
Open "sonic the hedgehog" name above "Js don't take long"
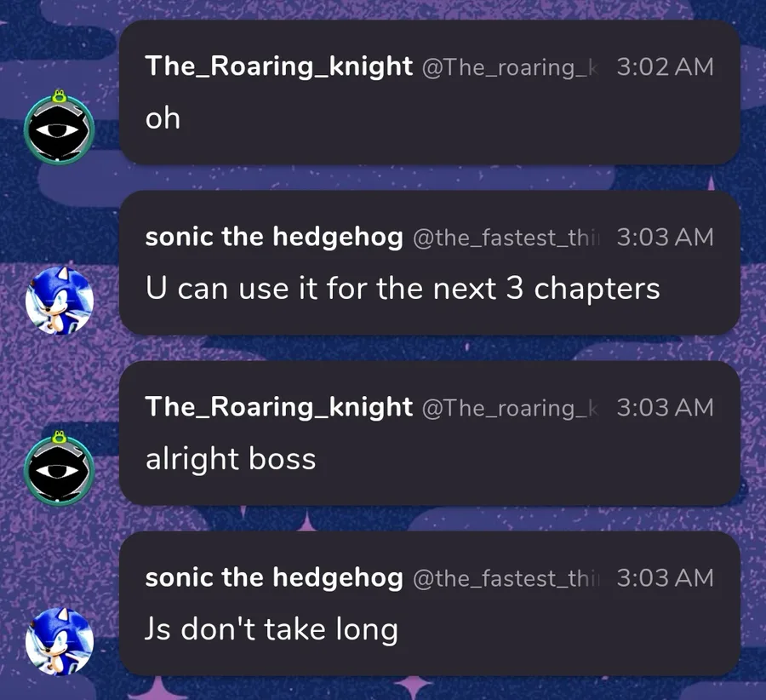coord(274,577)
